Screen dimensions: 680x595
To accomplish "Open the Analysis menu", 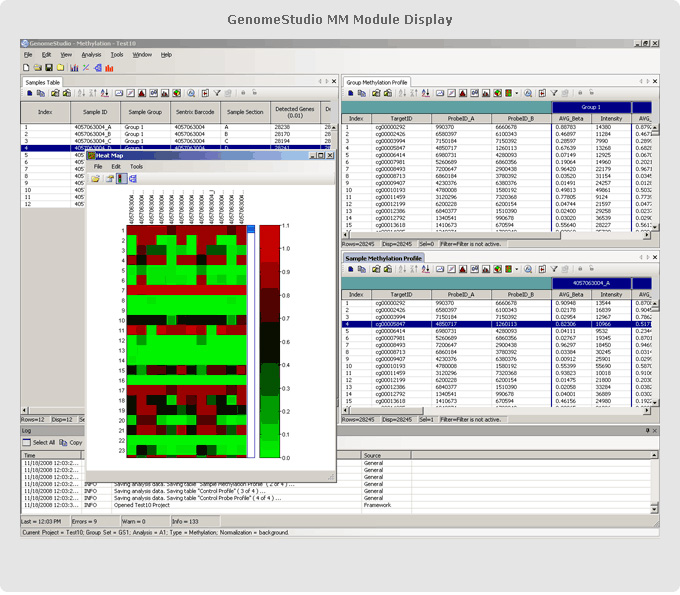I will tap(91, 54).
